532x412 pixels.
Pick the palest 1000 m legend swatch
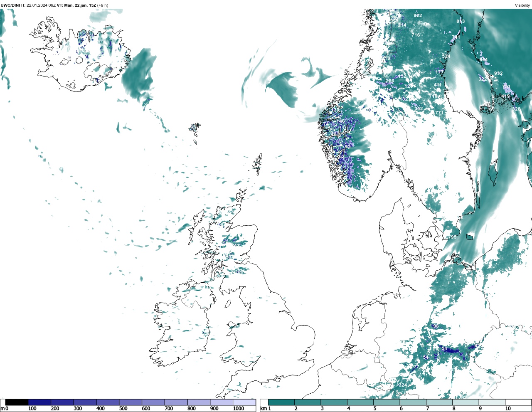(x=244, y=402)
